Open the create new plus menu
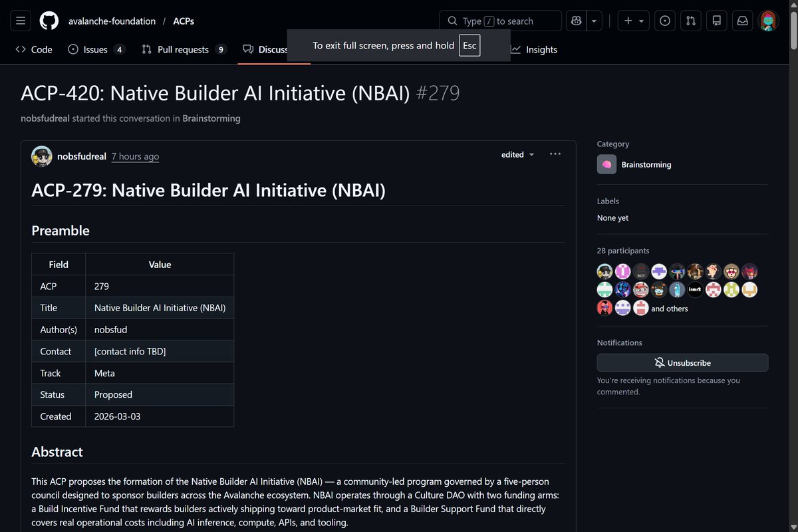This screenshot has width=798, height=532. [x=633, y=21]
